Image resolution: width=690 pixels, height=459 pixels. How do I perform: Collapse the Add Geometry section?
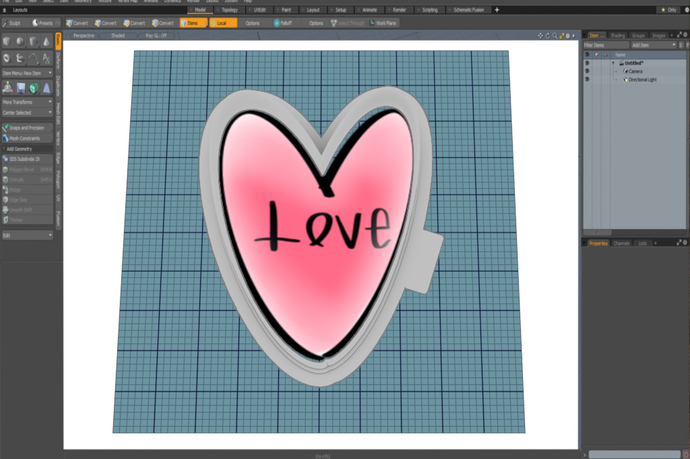point(27,149)
